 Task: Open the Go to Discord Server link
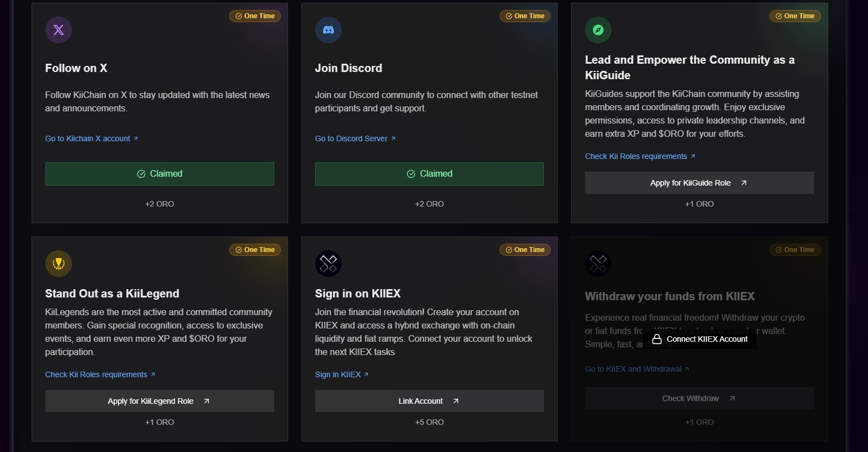click(351, 138)
